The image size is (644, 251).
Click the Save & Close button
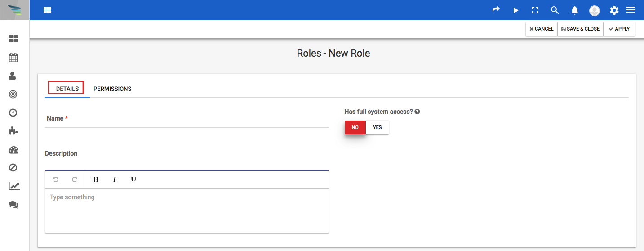(581, 29)
